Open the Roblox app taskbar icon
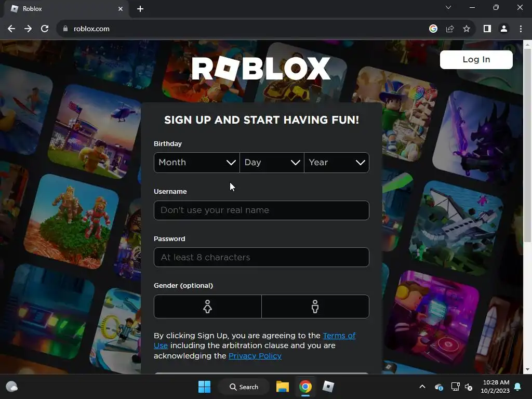Viewport: 532px width, 399px height. [x=328, y=387]
